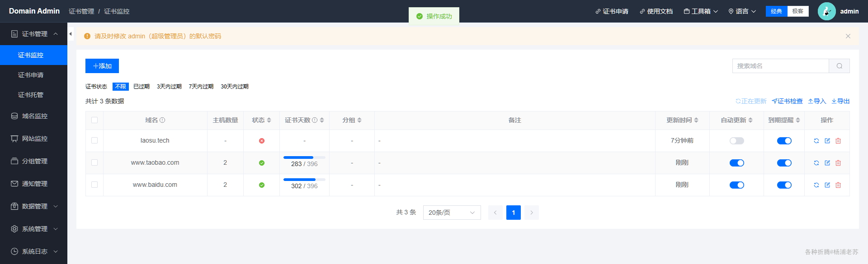
Task: Open 域名监控 in the sidebar
Action: 34,116
